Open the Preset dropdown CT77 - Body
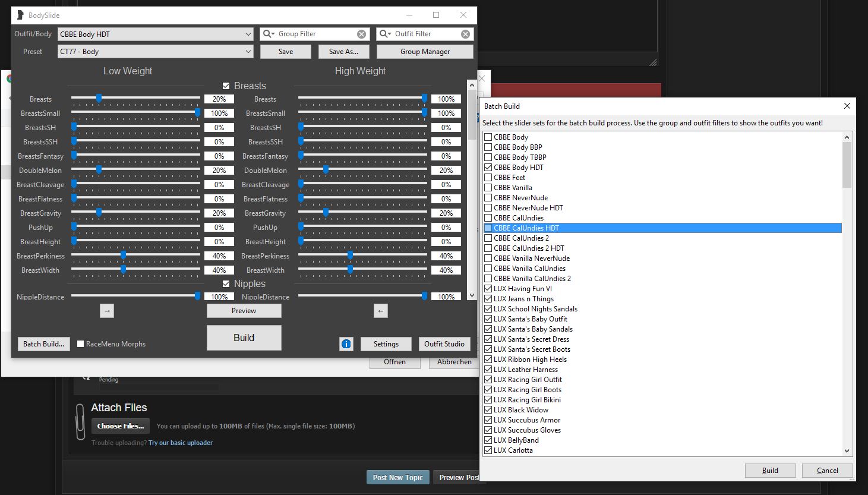This screenshot has width=868, height=495. click(x=156, y=52)
